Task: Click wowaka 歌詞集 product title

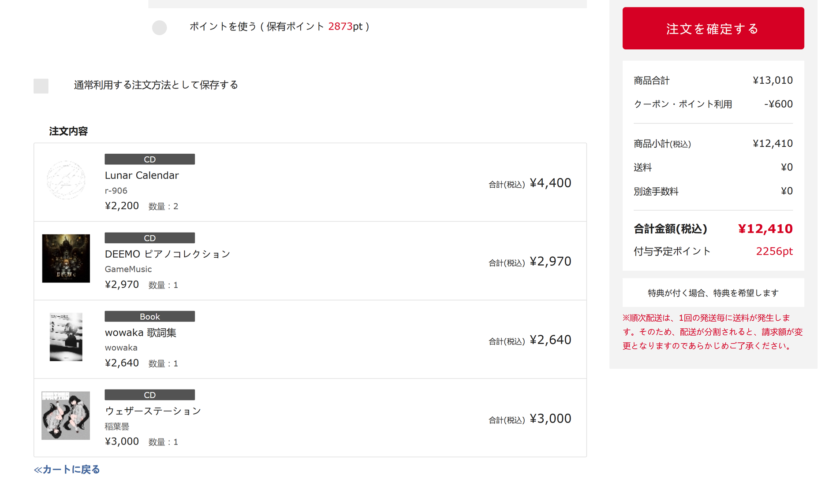Action: (140, 333)
